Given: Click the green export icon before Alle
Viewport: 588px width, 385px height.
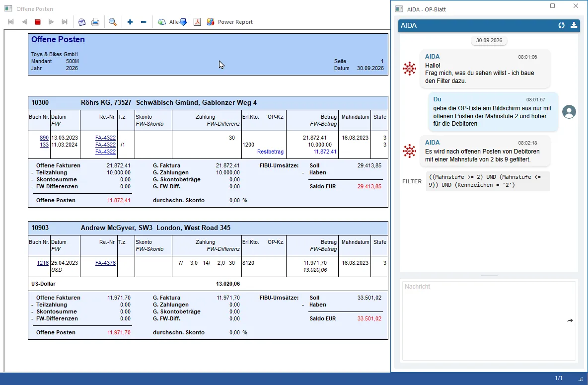Looking at the screenshot, I should tap(161, 22).
